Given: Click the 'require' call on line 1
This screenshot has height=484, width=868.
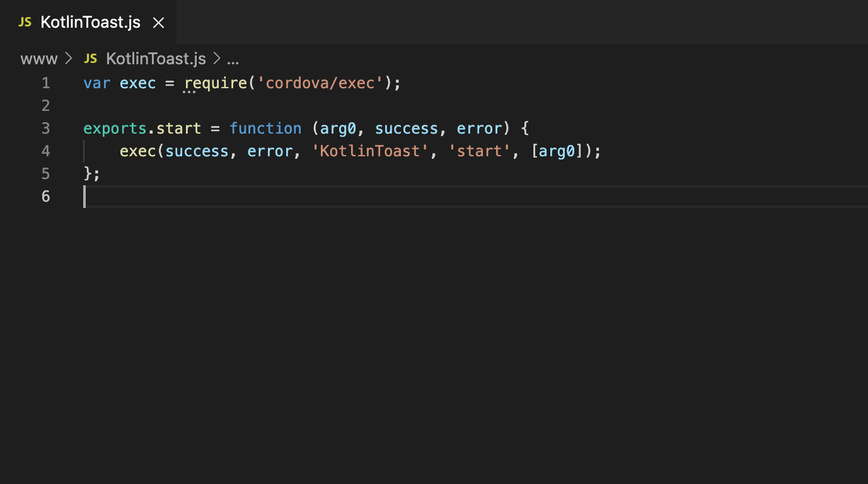Looking at the screenshot, I should tap(216, 83).
